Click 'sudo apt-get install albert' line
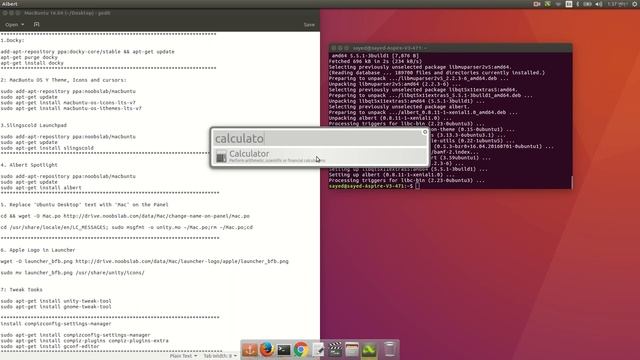 [x=41, y=188]
